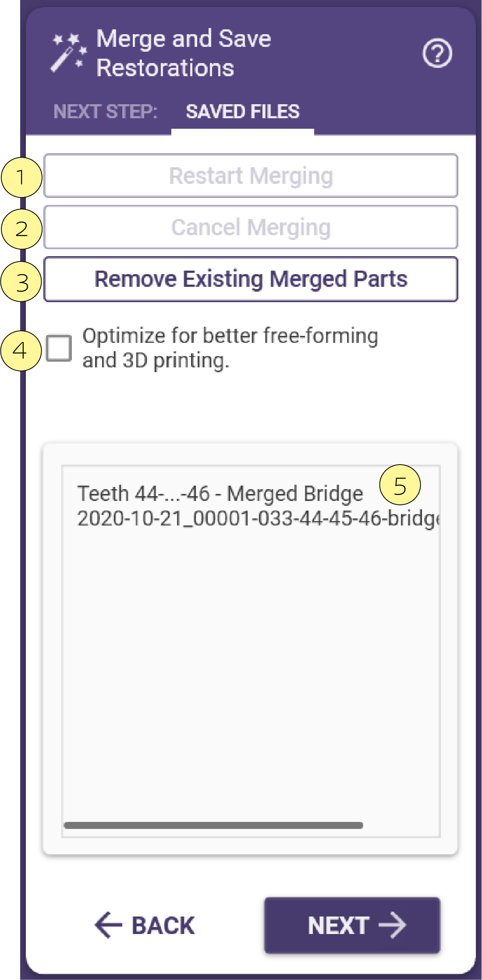The height and width of the screenshot is (980, 482).
Task: Click yellow annotation marker number 3
Action: click(x=21, y=282)
